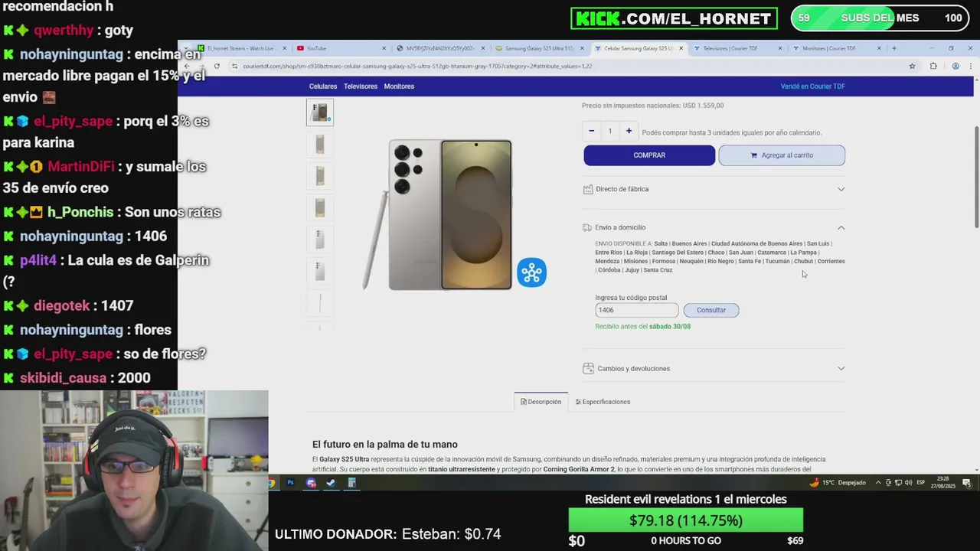Click the truck icon beside Envío a domicilio
Screen dimensions: 980x551
click(x=587, y=227)
